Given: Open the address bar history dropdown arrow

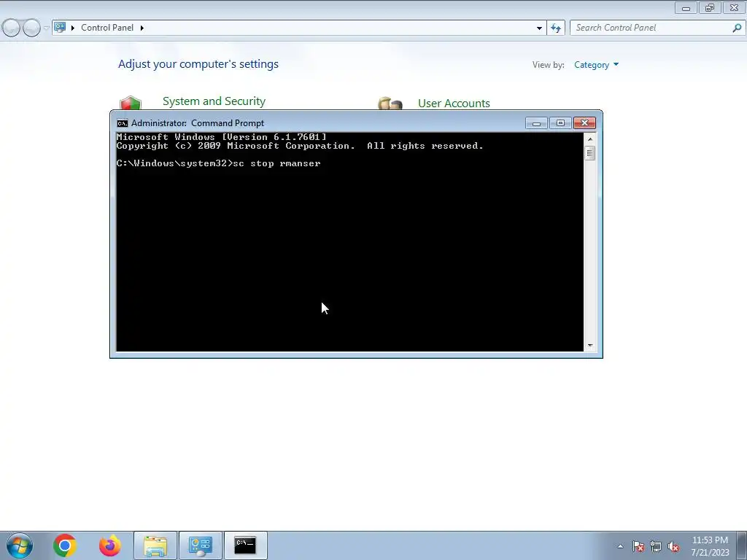Looking at the screenshot, I should pos(539,28).
